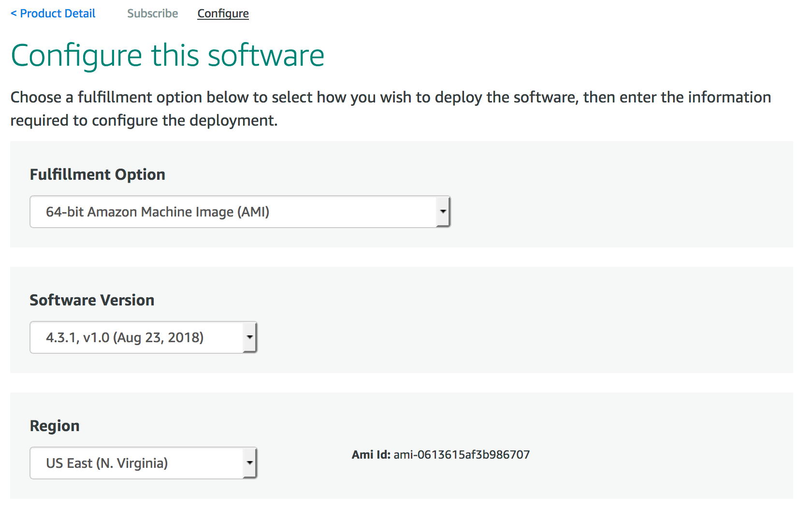Click the 'Fulfillment Option' section heading
812x521 pixels.
(97, 174)
